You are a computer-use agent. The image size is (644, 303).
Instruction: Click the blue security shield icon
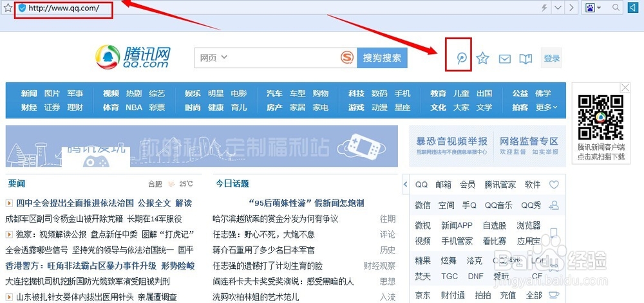tap(22, 8)
